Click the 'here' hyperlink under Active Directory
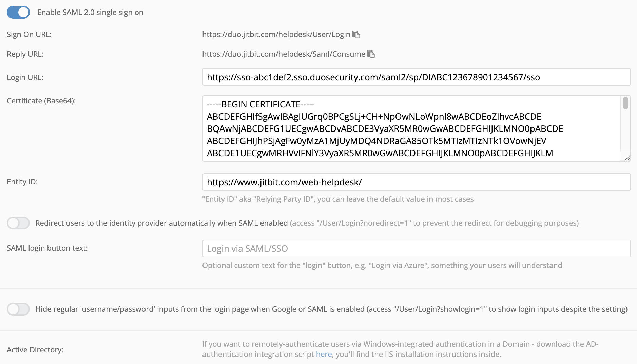The image size is (637, 364). point(324,354)
